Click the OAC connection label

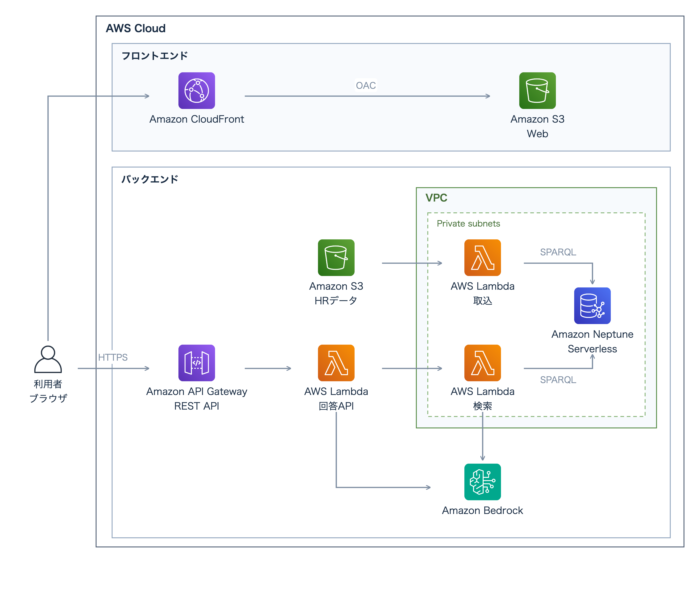tap(366, 85)
